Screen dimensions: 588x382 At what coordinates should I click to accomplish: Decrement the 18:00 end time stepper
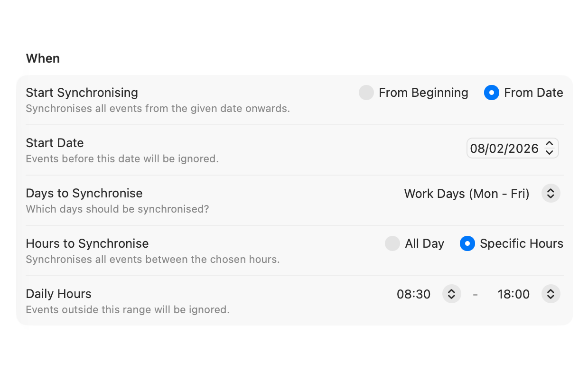pos(551,297)
